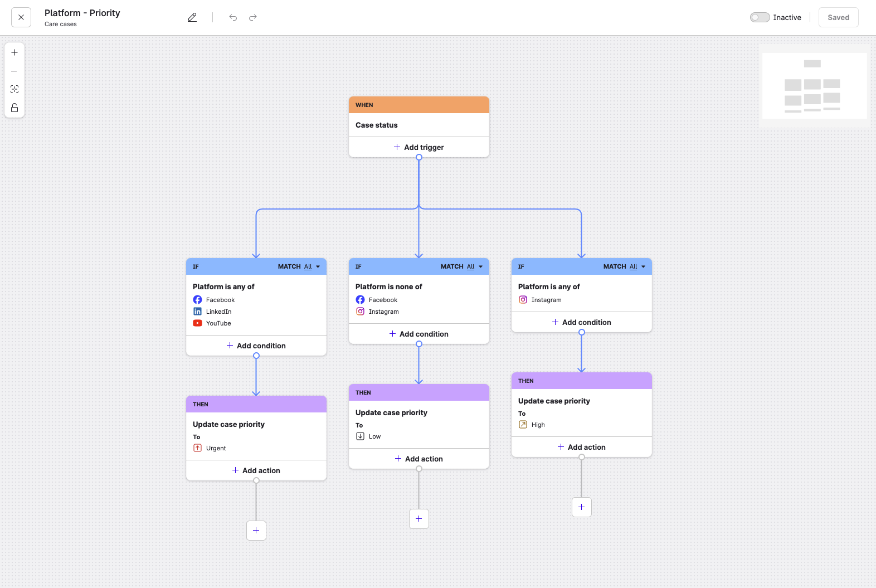The height and width of the screenshot is (588, 876).
Task: Click Add action under Low priority
Action: (419, 459)
